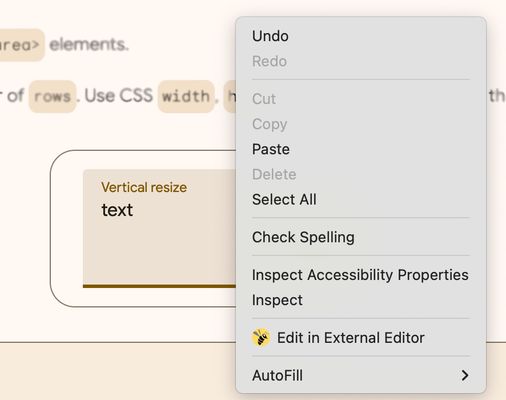Choose Check Spelling menu entry
The width and height of the screenshot is (506, 400).
click(361, 237)
